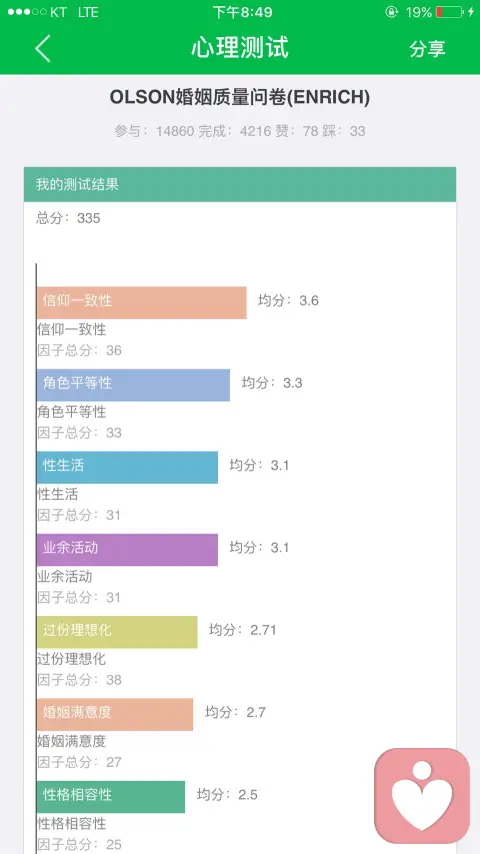Image resolution: width=480 pixels, height=854 pixels.
Task: Select the 性生活 bar
Action: (127, 467)
